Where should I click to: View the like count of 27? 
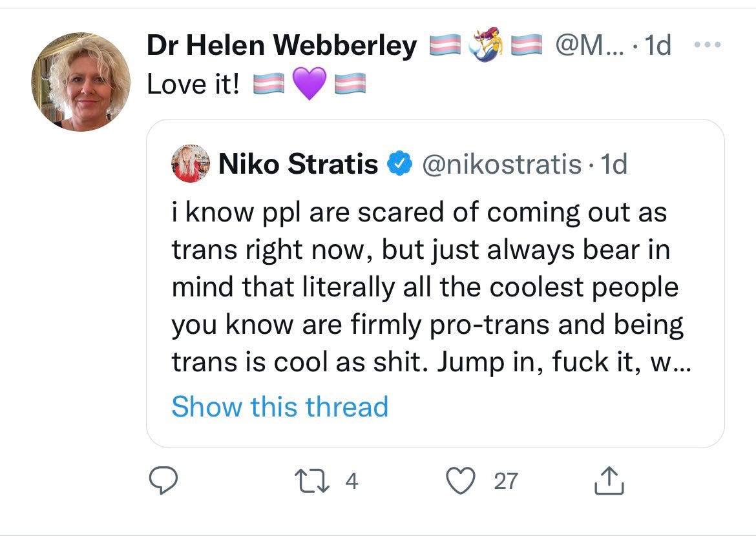click(x=506, y=481)
